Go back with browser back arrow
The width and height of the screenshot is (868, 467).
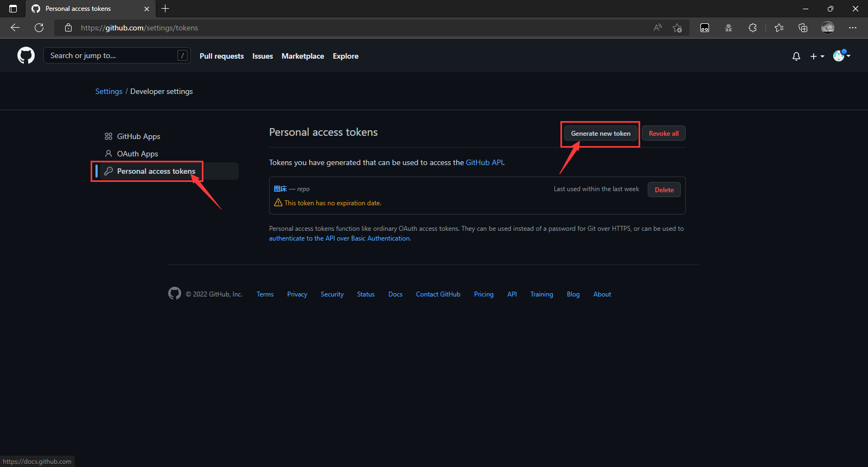point(15,28)
